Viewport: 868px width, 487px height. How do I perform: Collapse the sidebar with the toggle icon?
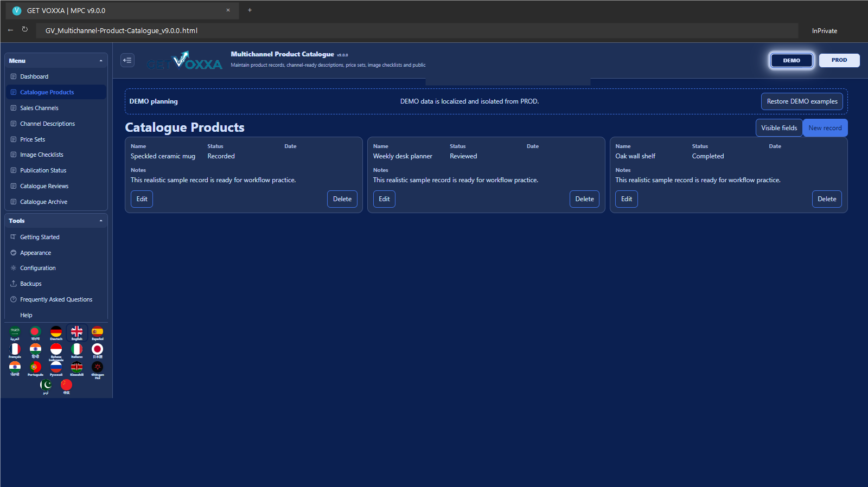click(x=127, y=60)
